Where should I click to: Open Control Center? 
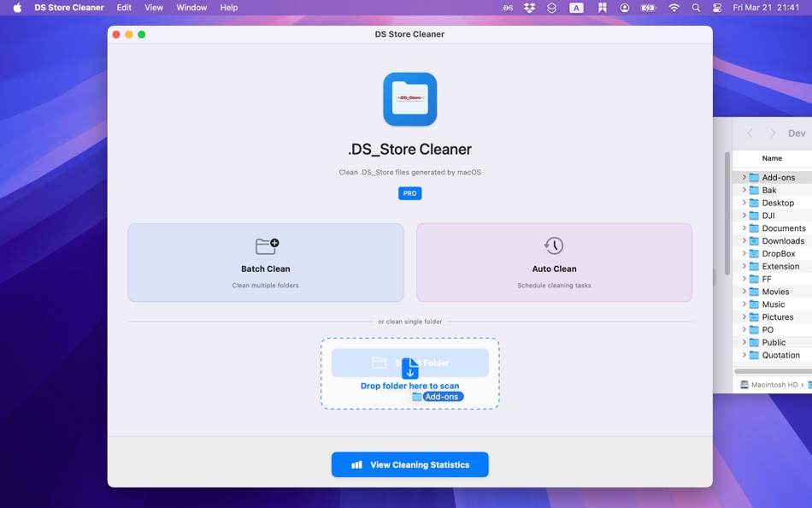click(717, 8)
